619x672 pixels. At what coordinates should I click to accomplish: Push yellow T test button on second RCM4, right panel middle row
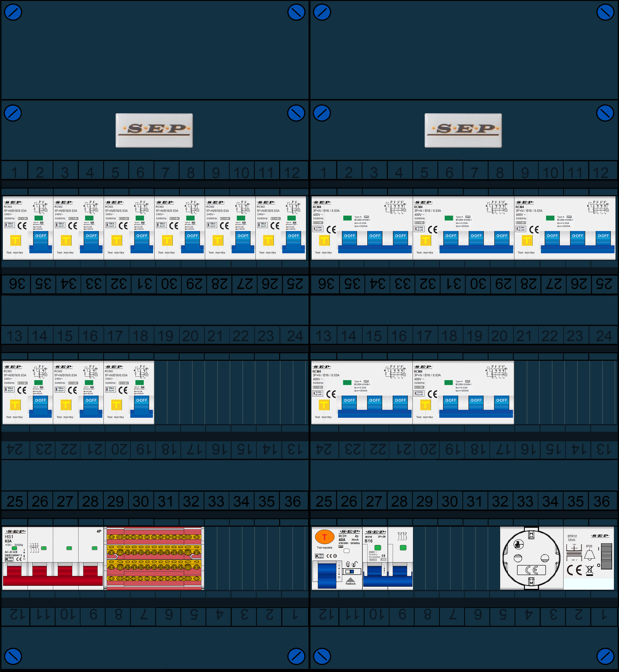425,405
